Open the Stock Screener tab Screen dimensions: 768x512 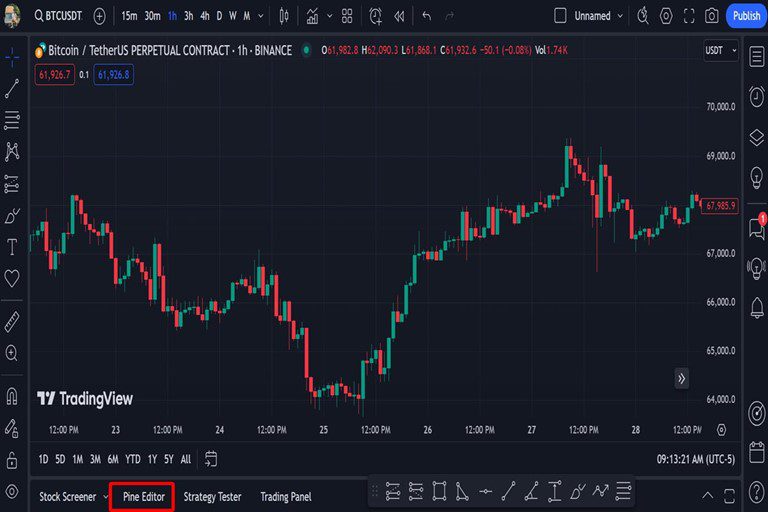click(x=68, y=497)
